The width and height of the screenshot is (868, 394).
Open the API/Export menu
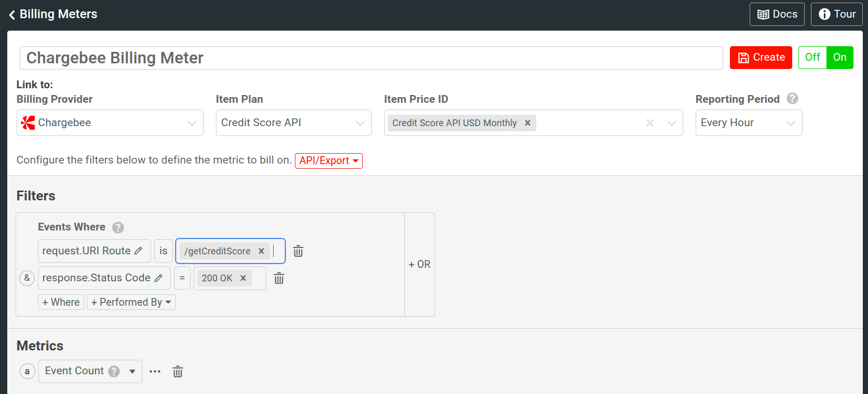(x=329, y=161)
